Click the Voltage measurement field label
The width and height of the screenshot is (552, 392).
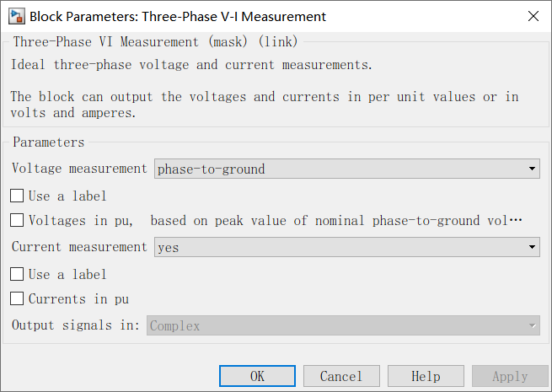coord(79,169)
